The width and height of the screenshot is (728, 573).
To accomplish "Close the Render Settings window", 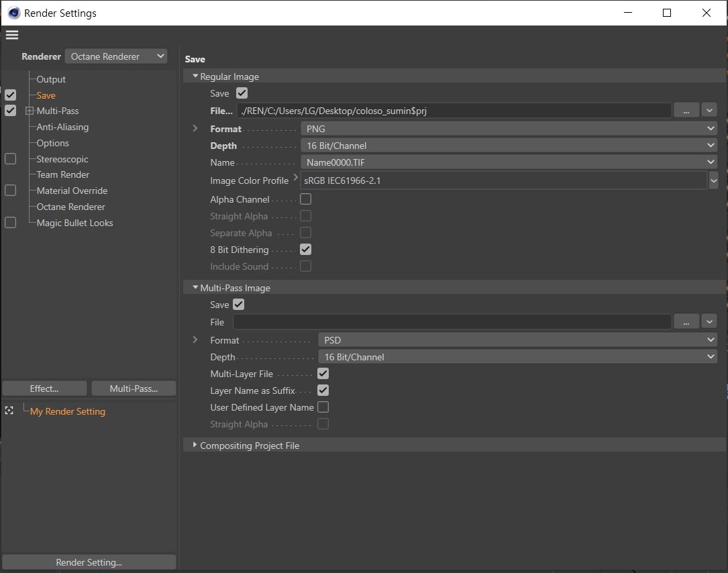I will pyautogui.click(x=706, y=13).
